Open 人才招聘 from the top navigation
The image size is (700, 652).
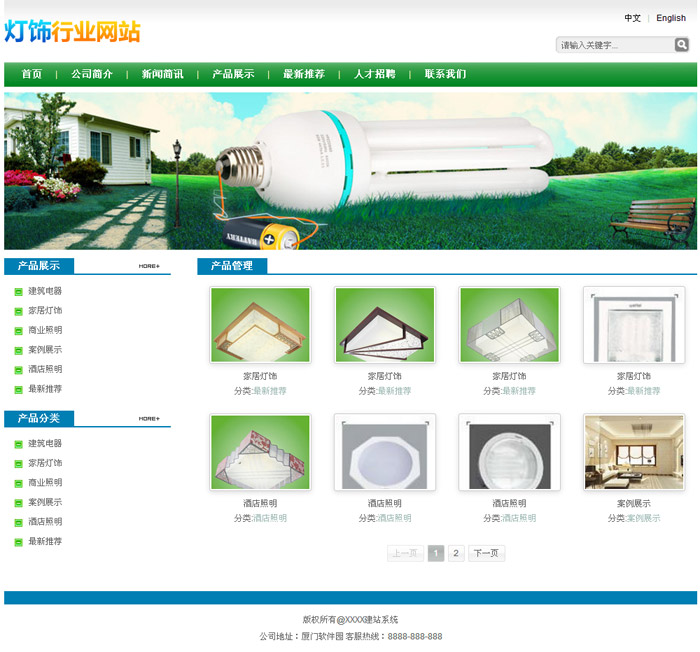[374, 74]
